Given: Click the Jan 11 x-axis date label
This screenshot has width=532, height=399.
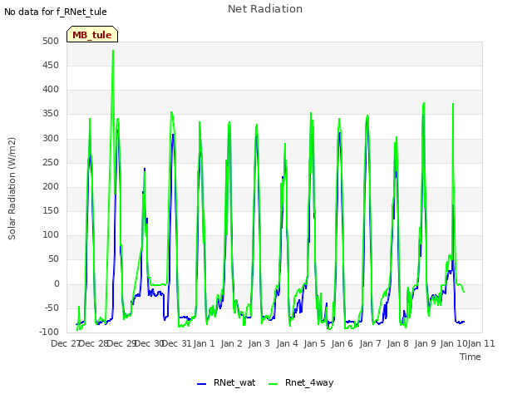Looking at the screenshot, I should pyautogui.click(x=481, y=343).
